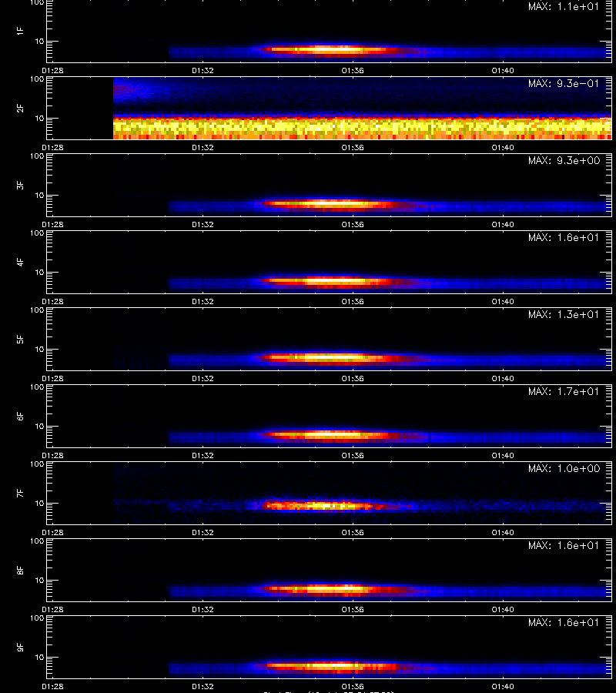Click the bright emission peak in panel 7F
Image resolution: width=616 pixels, height=693 pixels.
tap(325, 505)
